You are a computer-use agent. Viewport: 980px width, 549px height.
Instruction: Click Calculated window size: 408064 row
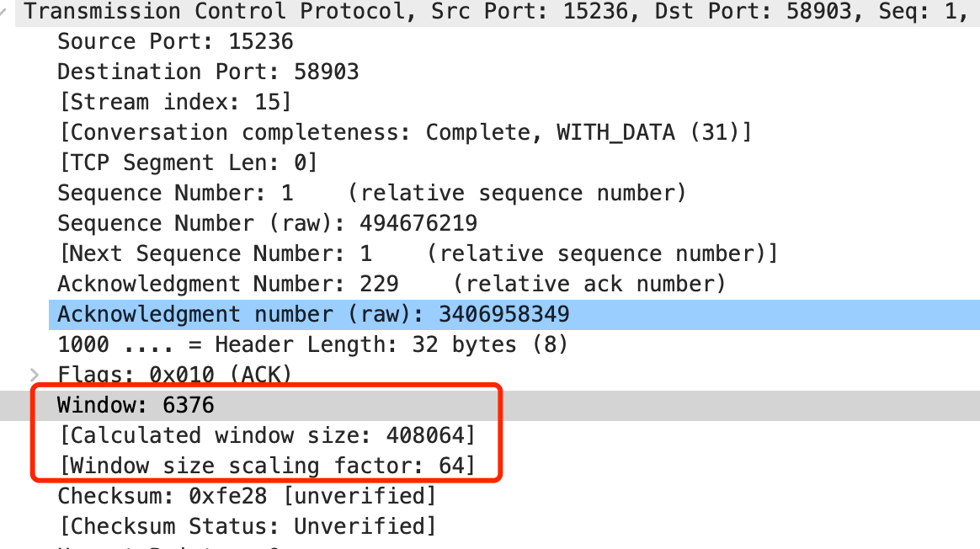(x=266, y=435)
